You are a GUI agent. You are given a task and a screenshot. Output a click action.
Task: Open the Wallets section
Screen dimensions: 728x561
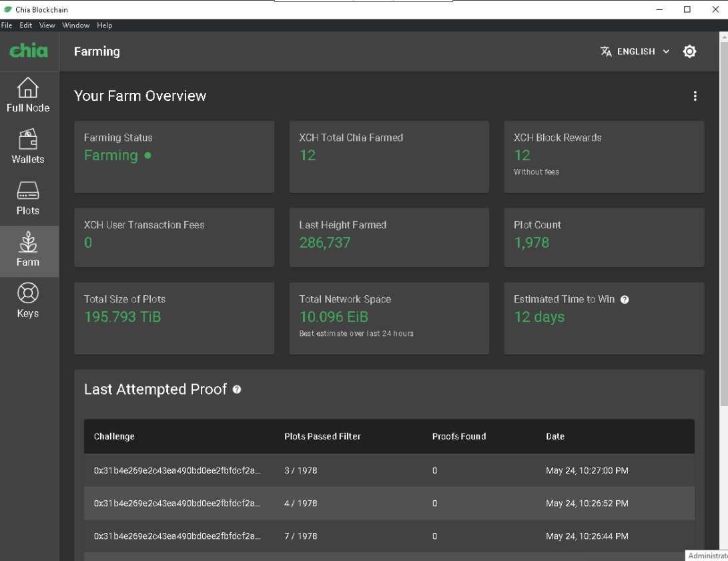pos(28,146)
